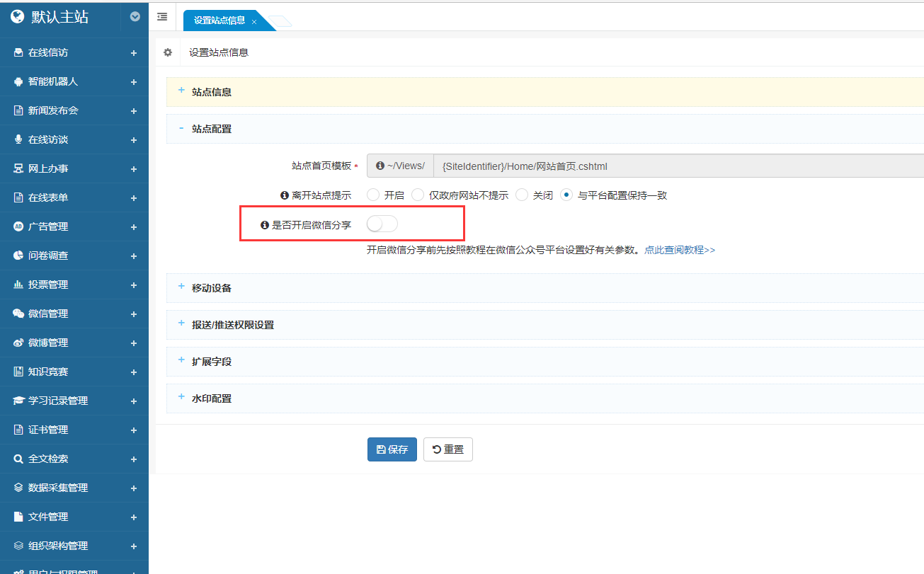Toggle the sidebar collapse hamburger icon
Screen dimensions: 924x574
162,17
